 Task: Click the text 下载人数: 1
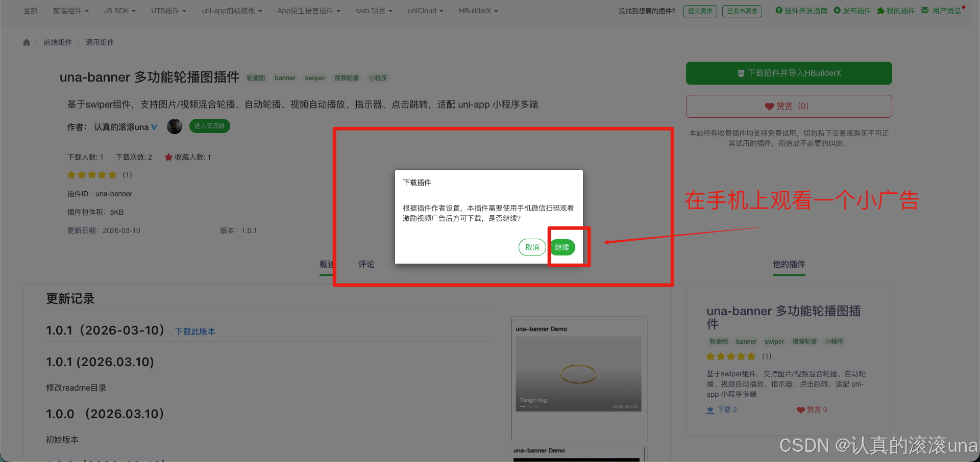pyautogui.click(x=85, y=157)
